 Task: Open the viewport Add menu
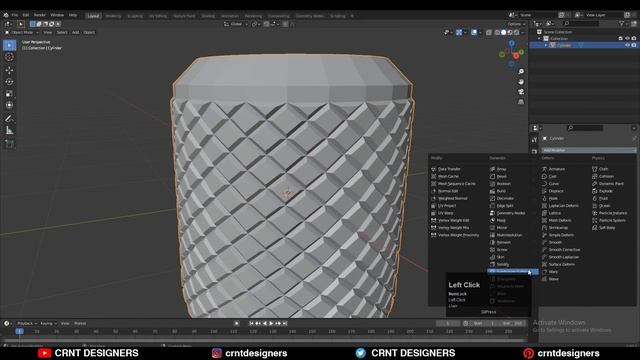click(x=76, y=32)
